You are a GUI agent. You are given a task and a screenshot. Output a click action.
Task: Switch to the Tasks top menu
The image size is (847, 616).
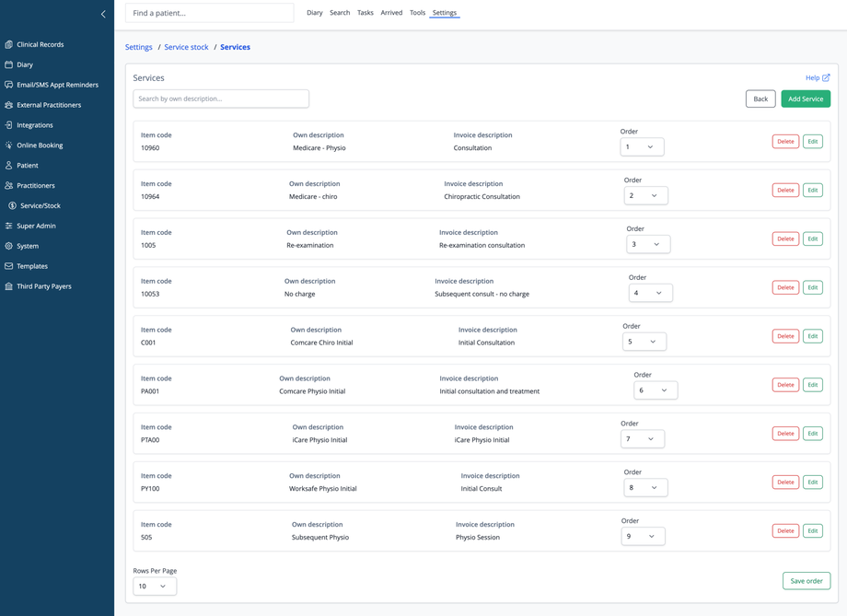365,13
